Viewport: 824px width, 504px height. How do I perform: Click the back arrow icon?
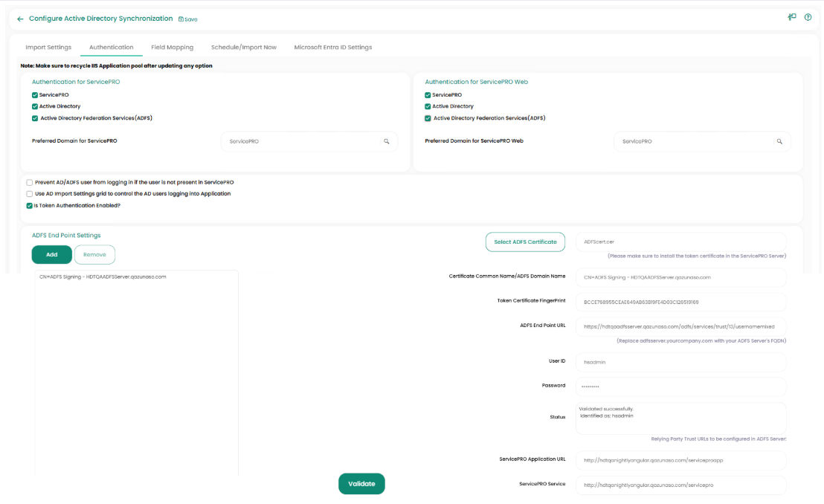tap(20, 19)
